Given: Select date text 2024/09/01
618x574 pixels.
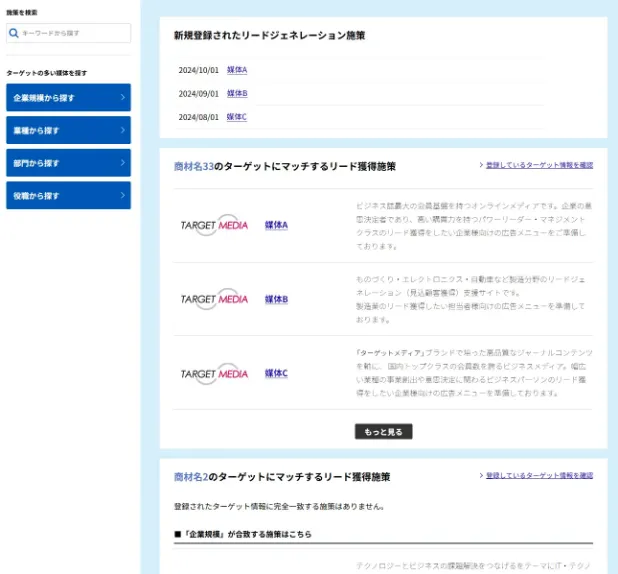Looking at the screenshot, I should pos(199,94).
